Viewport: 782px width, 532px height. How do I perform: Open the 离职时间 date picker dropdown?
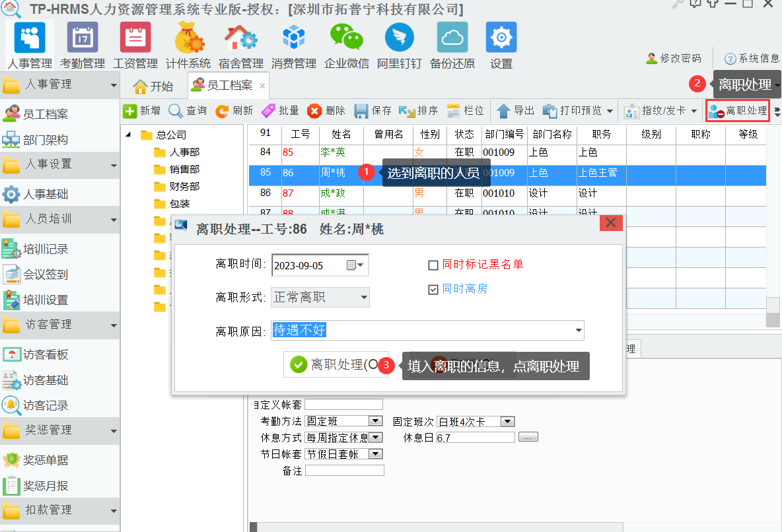(x=362, y=265)
